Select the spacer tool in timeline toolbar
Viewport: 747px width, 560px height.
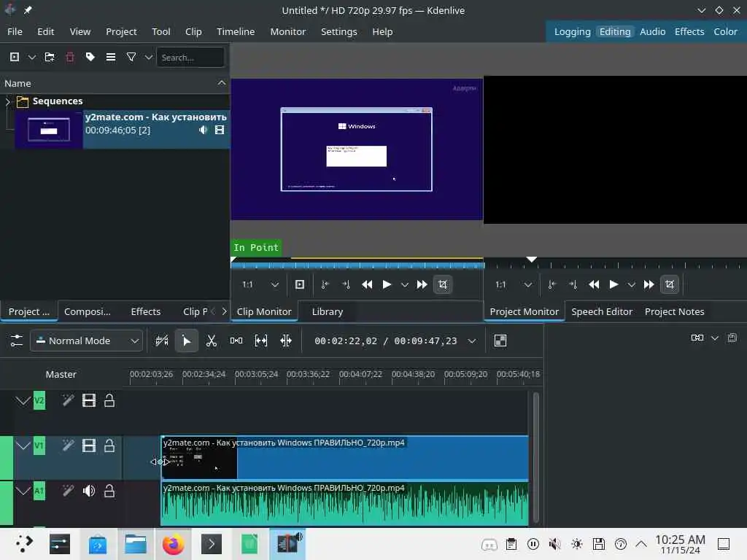236,341
